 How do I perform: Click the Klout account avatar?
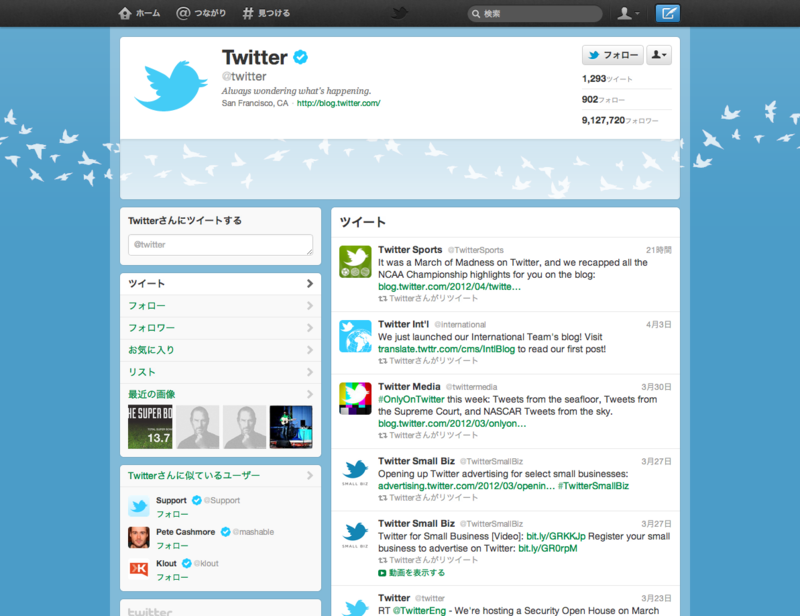[x=139, y=569]
